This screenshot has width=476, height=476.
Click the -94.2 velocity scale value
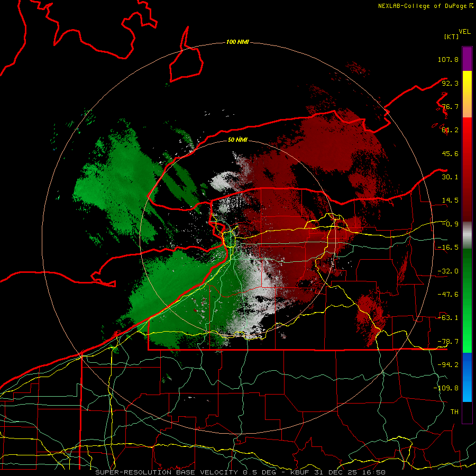point(448,365)
